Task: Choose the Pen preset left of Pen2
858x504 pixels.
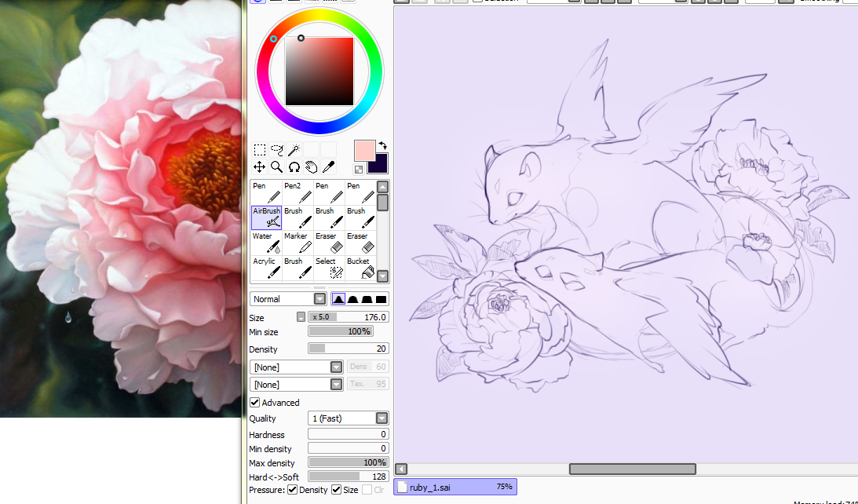Action: coord(266,192)
